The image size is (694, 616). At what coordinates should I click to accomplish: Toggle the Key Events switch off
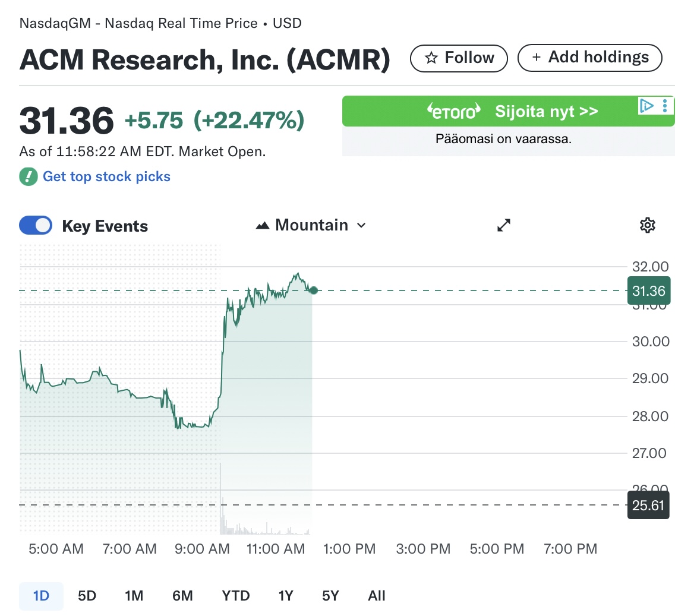(x=36, y=225)
